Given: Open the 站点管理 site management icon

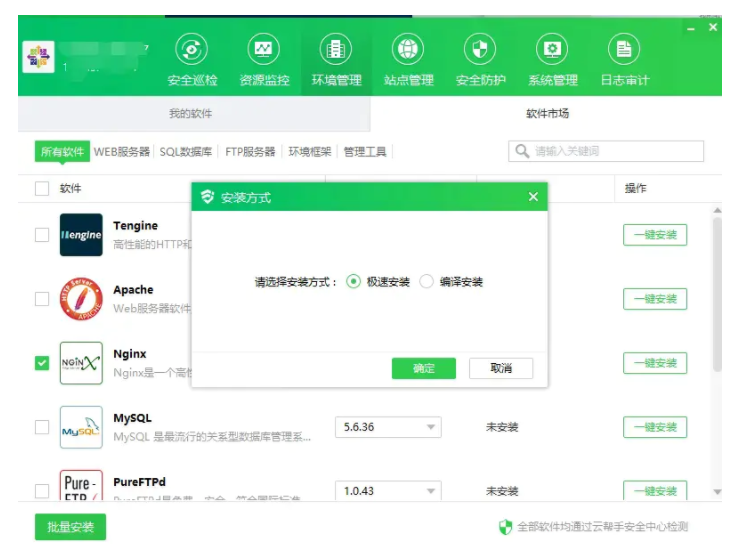Looking at the screenshot, I should coord(408,49).
